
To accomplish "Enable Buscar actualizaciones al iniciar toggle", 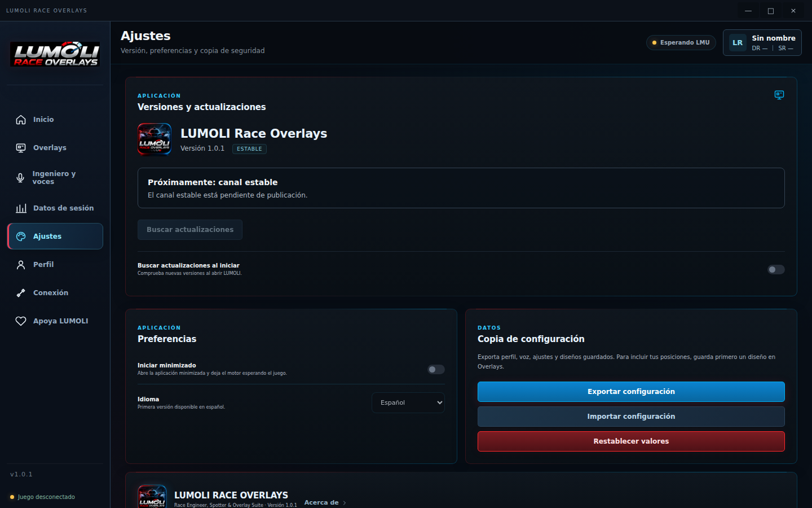I will pos(776,270).
